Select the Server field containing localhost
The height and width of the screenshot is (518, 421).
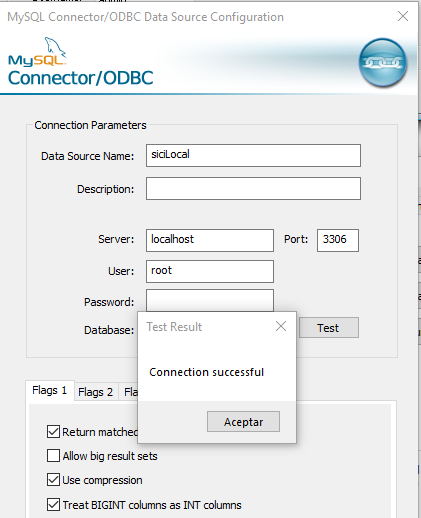coord(210,240)
